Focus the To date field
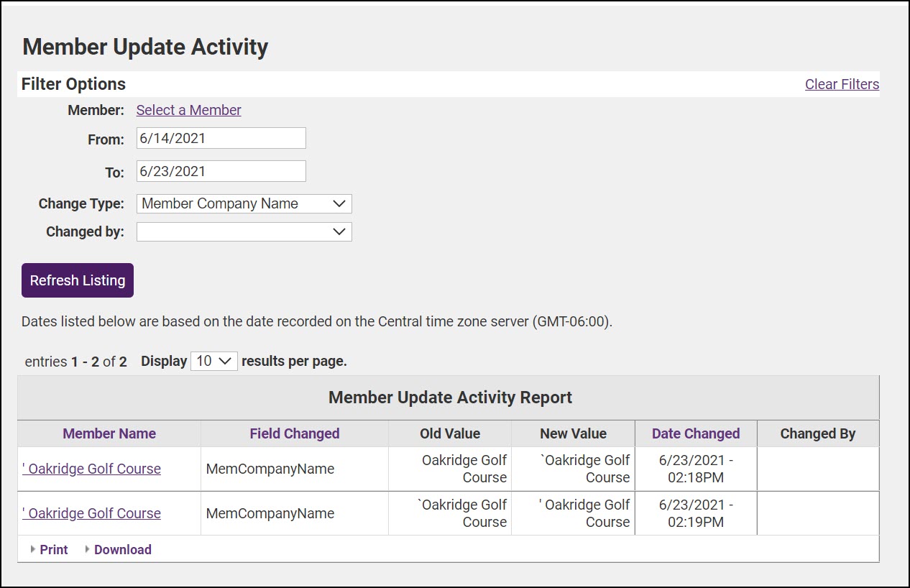Screen dimensions: 910x588 tap(221, 171)
